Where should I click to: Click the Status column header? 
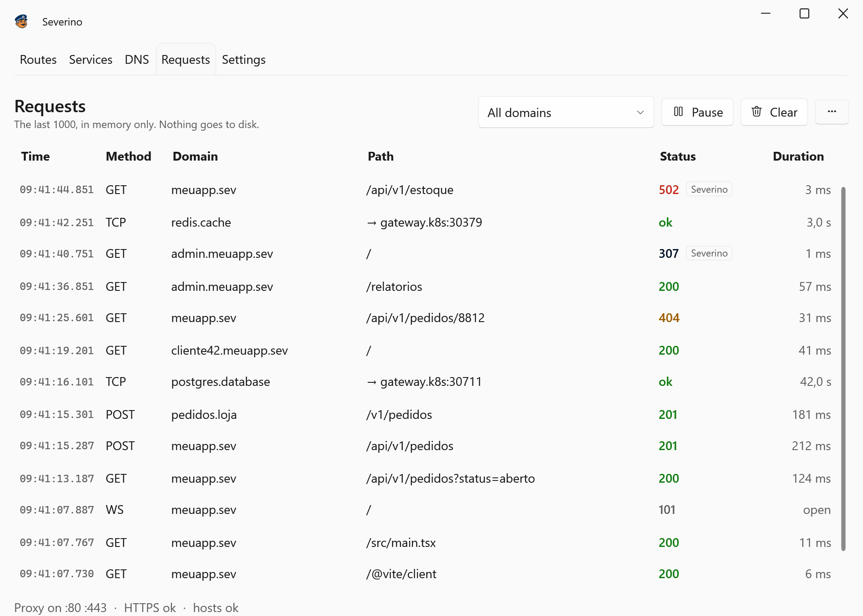click(x=678, y=156)
